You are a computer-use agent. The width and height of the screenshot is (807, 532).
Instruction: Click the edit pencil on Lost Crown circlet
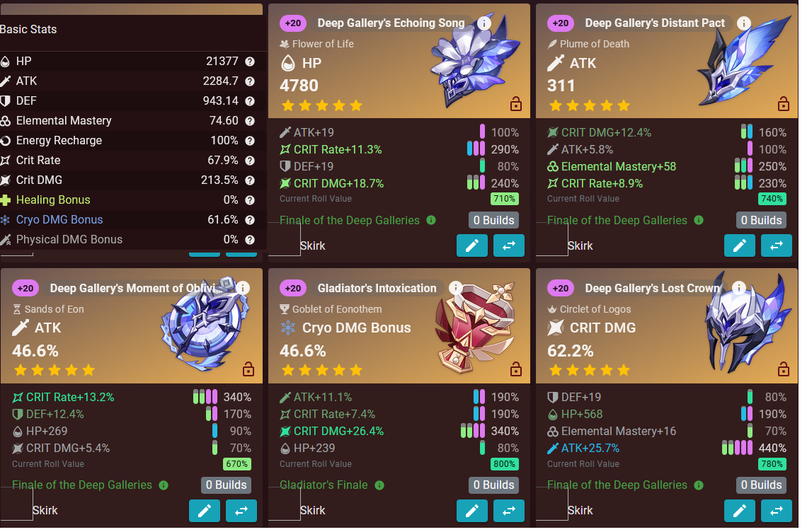point(740,511)
